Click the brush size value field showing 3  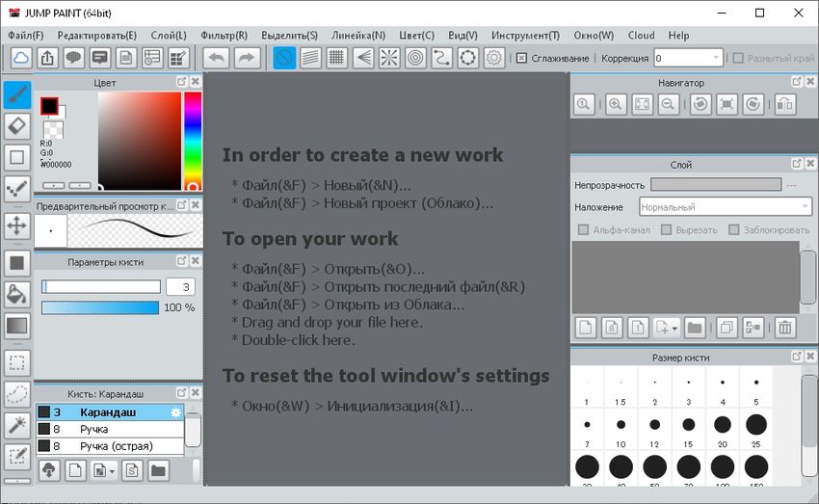click(181, 287)
